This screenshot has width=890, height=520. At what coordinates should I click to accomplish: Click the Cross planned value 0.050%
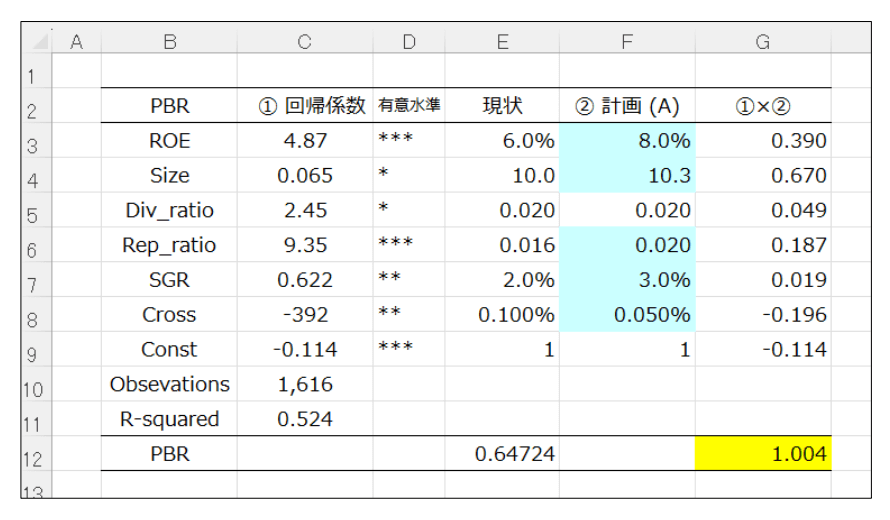pos(626,315)
